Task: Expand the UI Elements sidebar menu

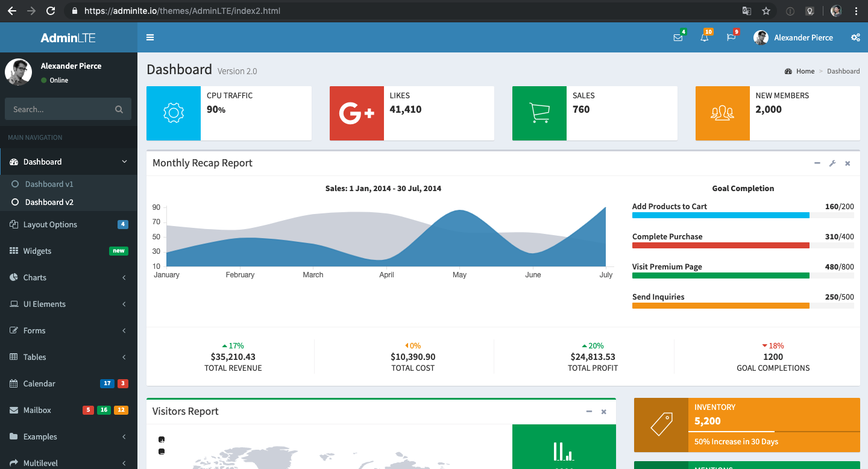Action: pos(68,304)
